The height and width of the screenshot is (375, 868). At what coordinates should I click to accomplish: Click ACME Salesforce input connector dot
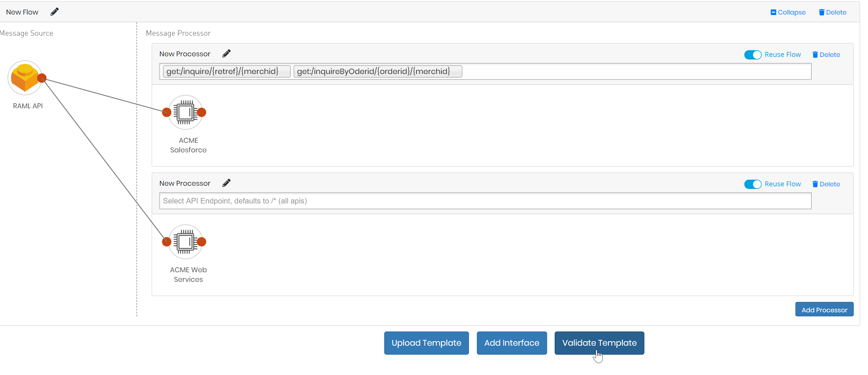click(167, 112)
